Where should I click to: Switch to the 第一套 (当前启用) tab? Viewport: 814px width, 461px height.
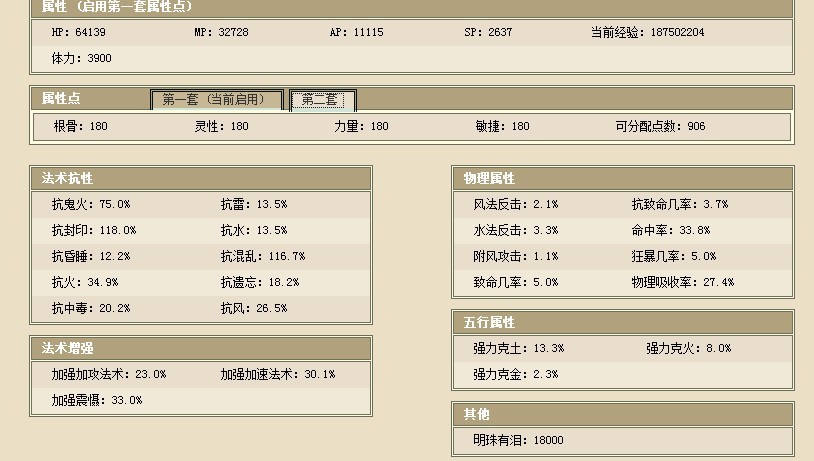coord(216,100)
